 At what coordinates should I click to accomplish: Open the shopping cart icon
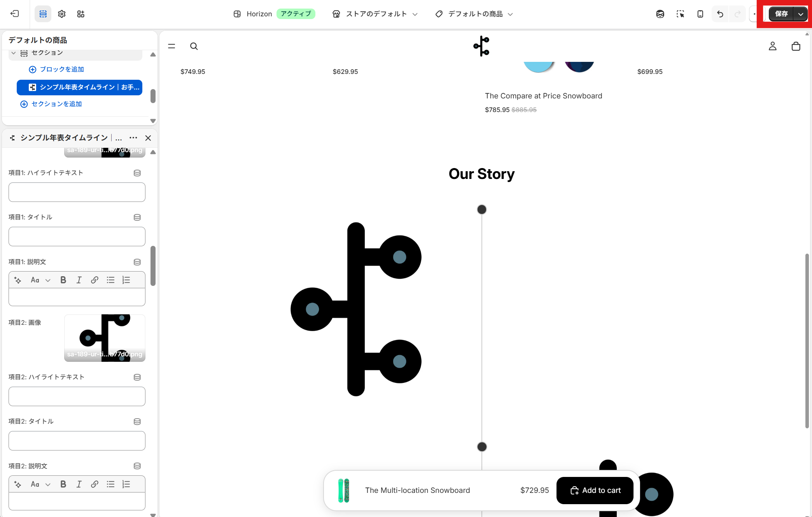[796, 46]
